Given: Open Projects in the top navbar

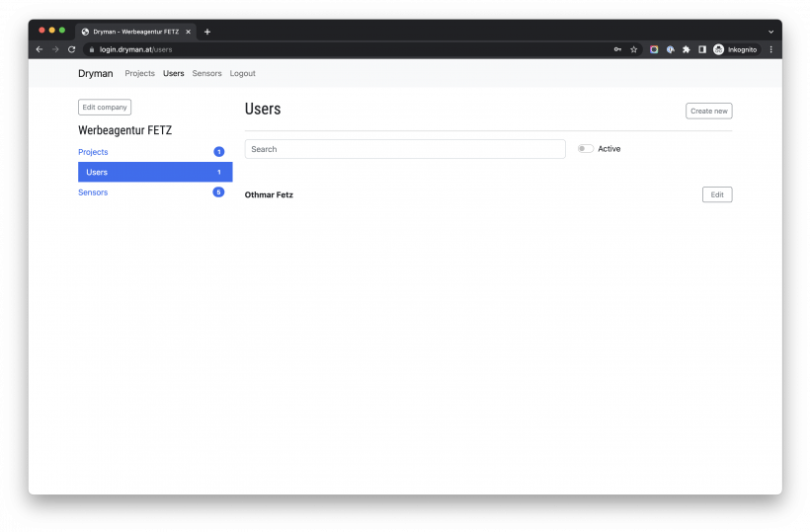Looking at the screenshot, I should click(139, 74).
